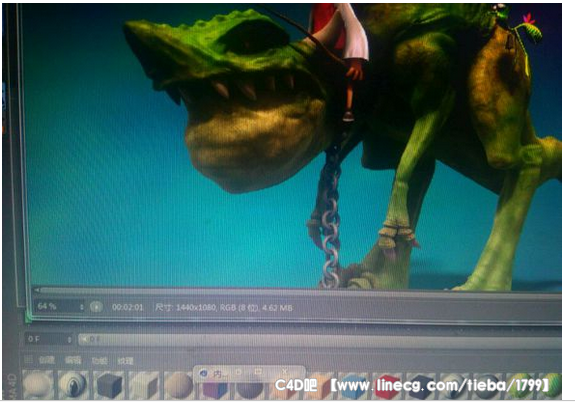Open the 编辑 menu in Material Manager
The width and height of the screenshot is (575, 402).
coord(73,360)
